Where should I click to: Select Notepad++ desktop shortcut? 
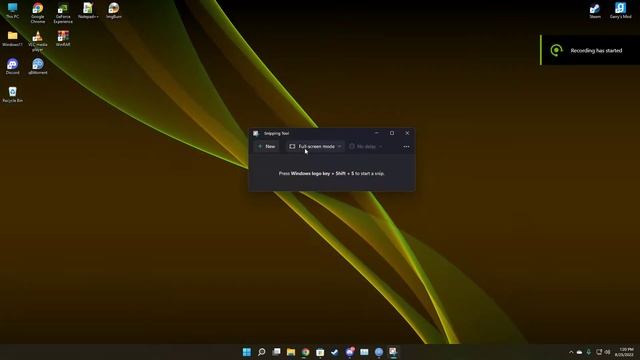click(x=88, y=11)
